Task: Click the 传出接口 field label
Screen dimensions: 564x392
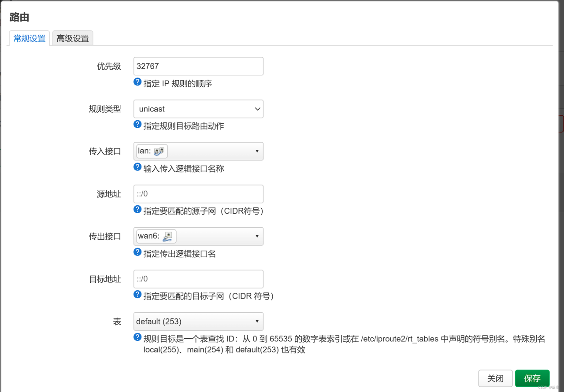Action: coord(105,237)
